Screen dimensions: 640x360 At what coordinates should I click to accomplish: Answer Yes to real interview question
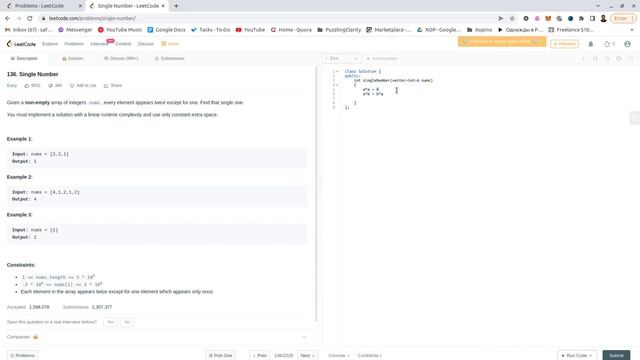[x=110, y=322]
